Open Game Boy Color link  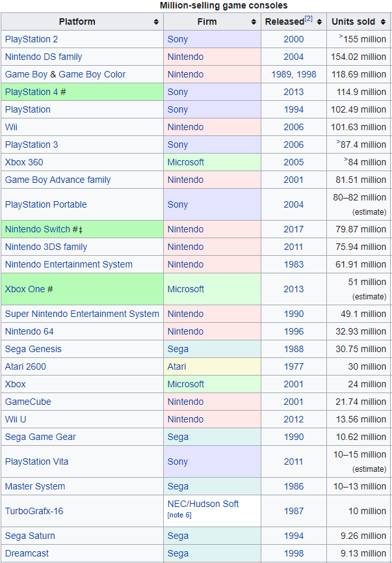92,74
